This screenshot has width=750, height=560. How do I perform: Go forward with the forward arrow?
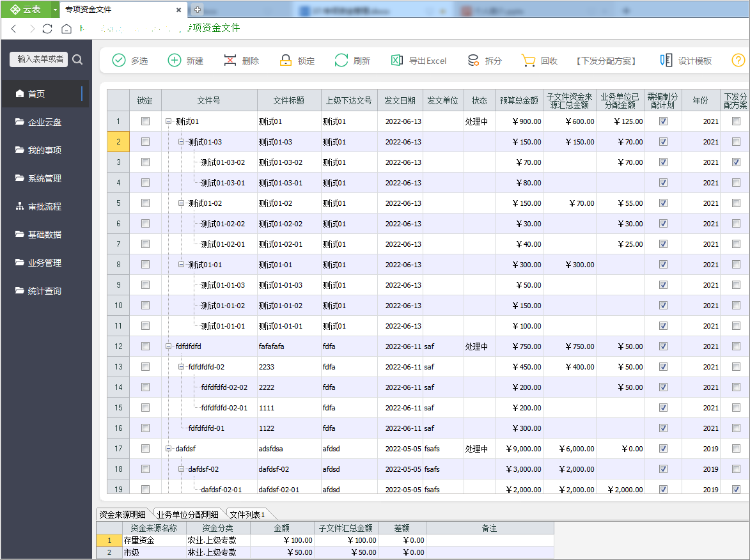point(31,29)
